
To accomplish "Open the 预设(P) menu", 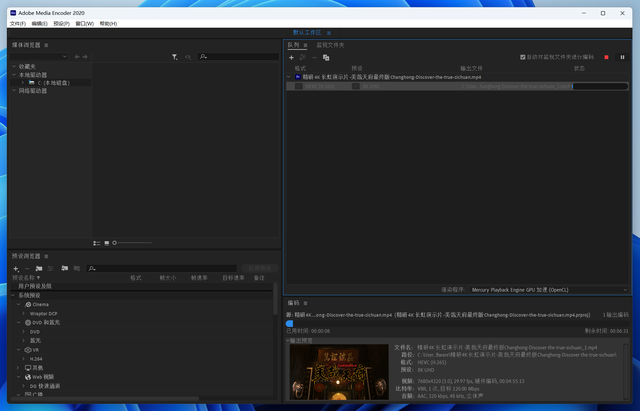I will (61, 24).
